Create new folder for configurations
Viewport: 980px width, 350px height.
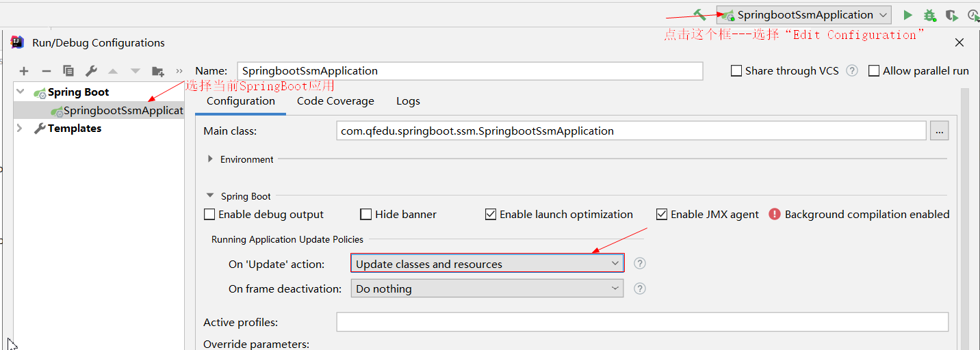pyautogui.click(x=158, y=71)
